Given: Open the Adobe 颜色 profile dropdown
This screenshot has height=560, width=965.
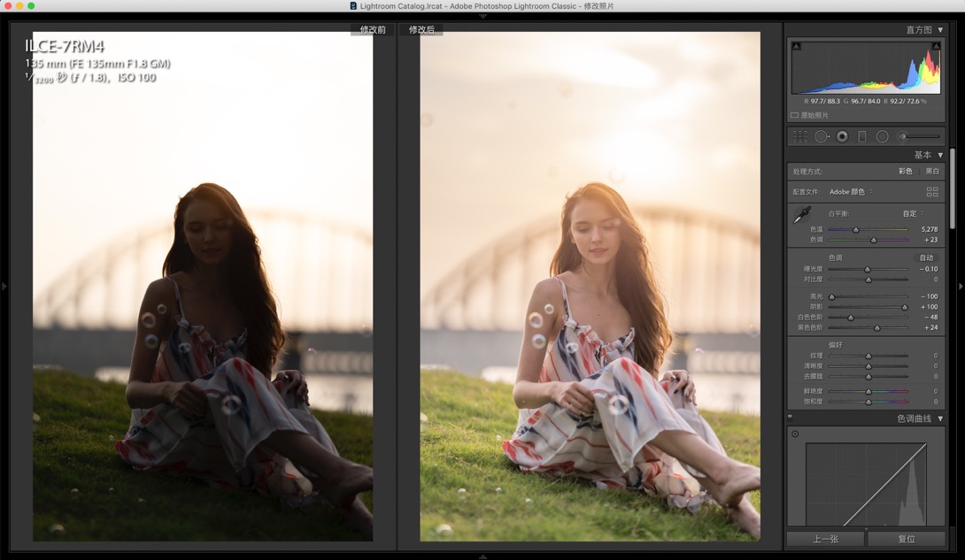Looking at the screenshot, I should pos(851,192).
